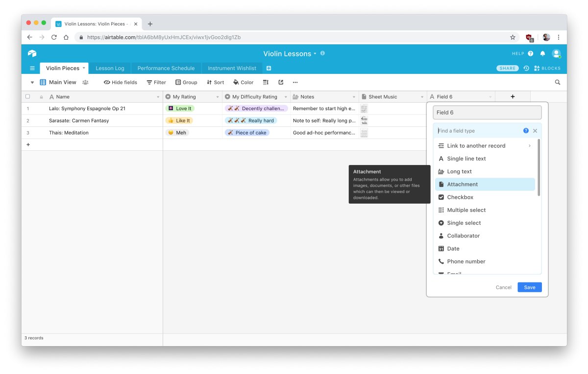Add a new field with plus column
588x374 pixels.
coord(513,96)
